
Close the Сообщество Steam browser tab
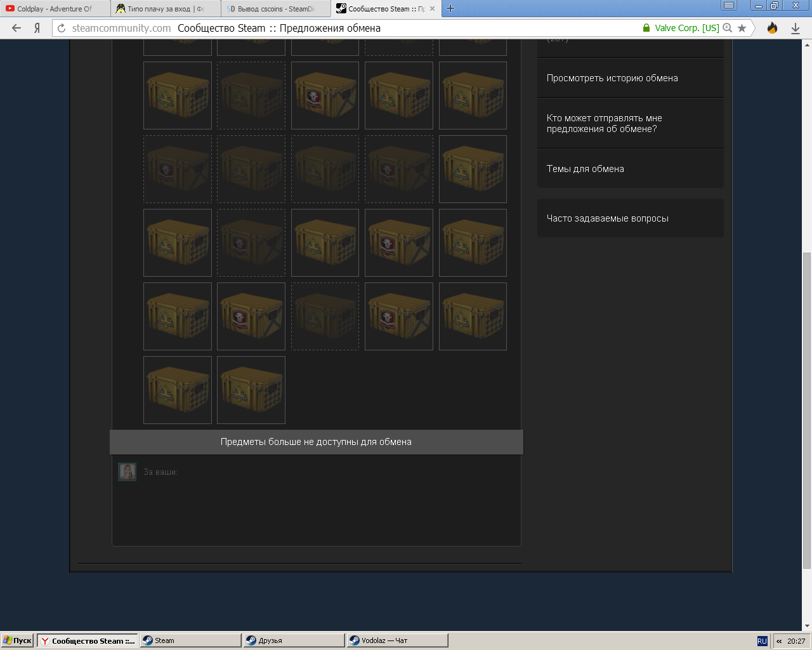coord(433,9)
